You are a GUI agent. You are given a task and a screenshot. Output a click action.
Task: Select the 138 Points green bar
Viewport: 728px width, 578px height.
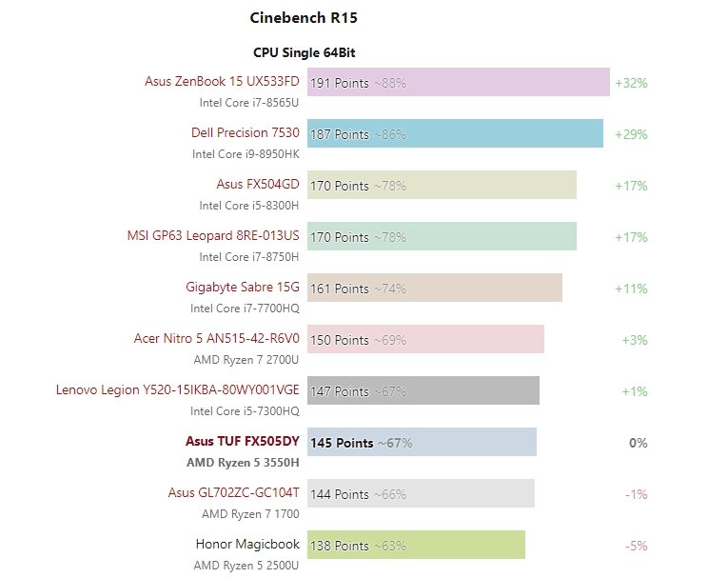(416, 545)
